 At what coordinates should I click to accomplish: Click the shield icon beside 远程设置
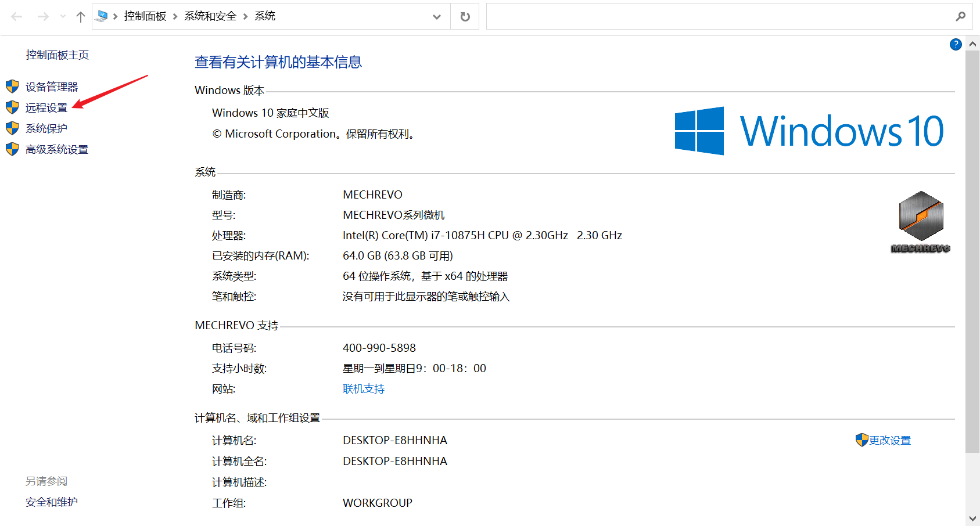click(x=12, y=107)
